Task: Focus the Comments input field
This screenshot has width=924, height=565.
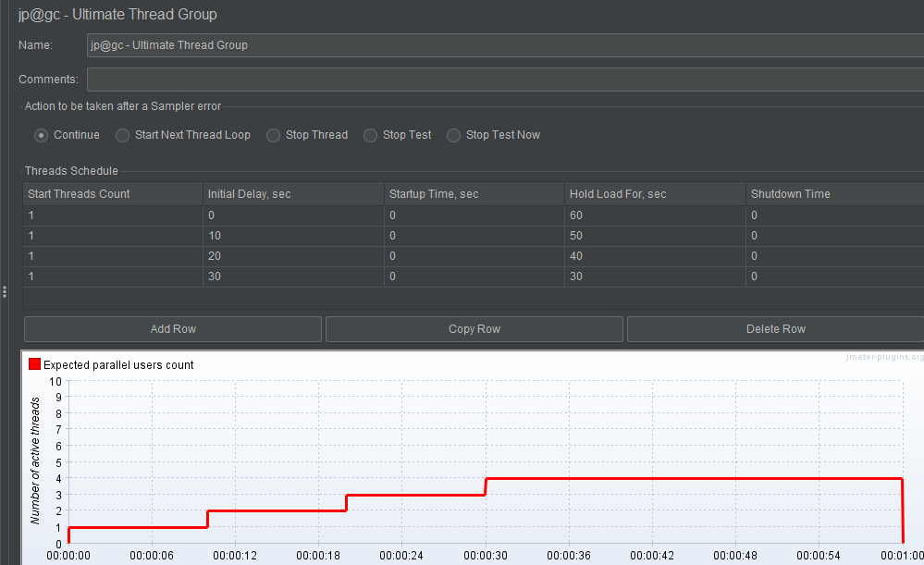Action: (x=505, y=80)
